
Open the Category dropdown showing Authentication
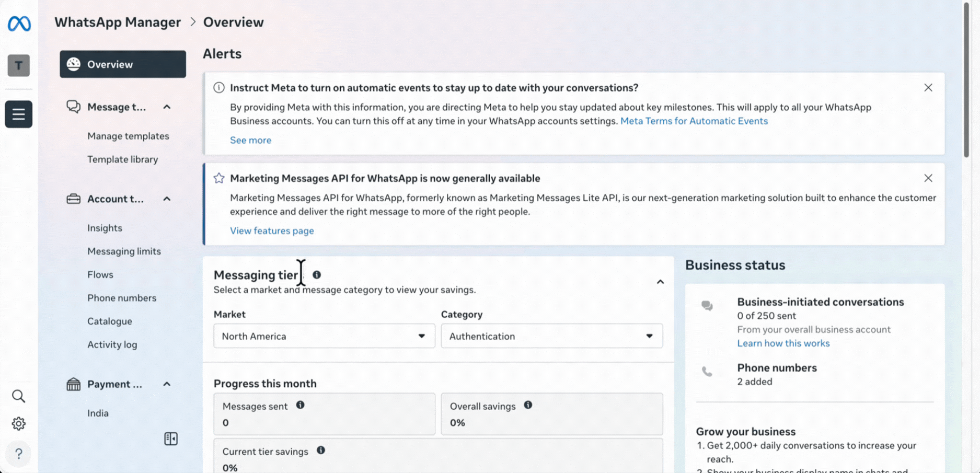[x=552, y=336]
